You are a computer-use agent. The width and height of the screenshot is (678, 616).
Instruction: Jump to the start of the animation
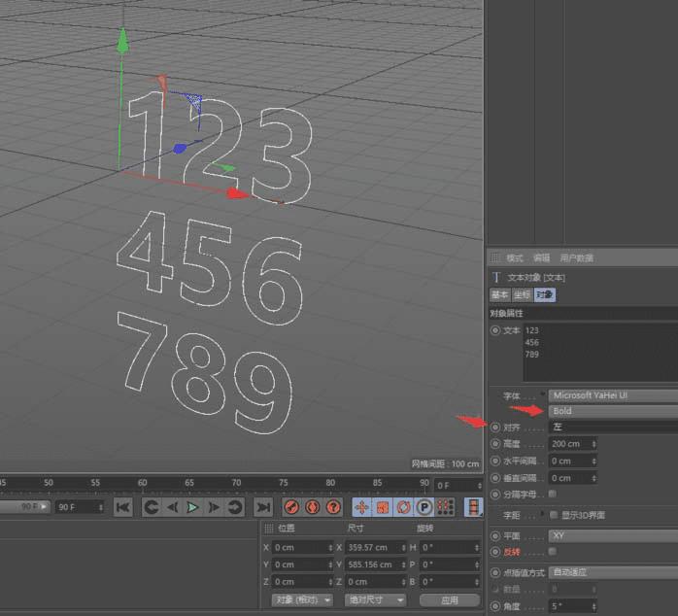point(122,507)
